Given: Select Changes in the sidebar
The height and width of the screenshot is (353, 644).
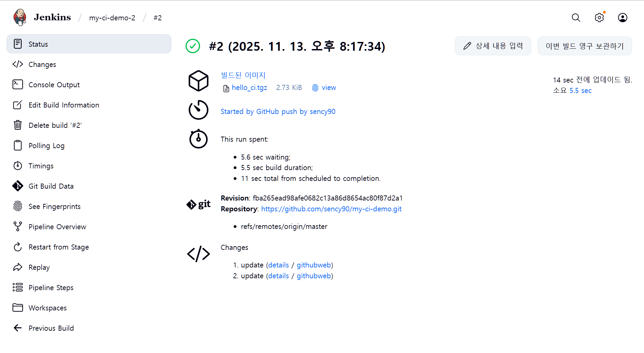Looking at the screenshot, I should (x=42, y=65).
